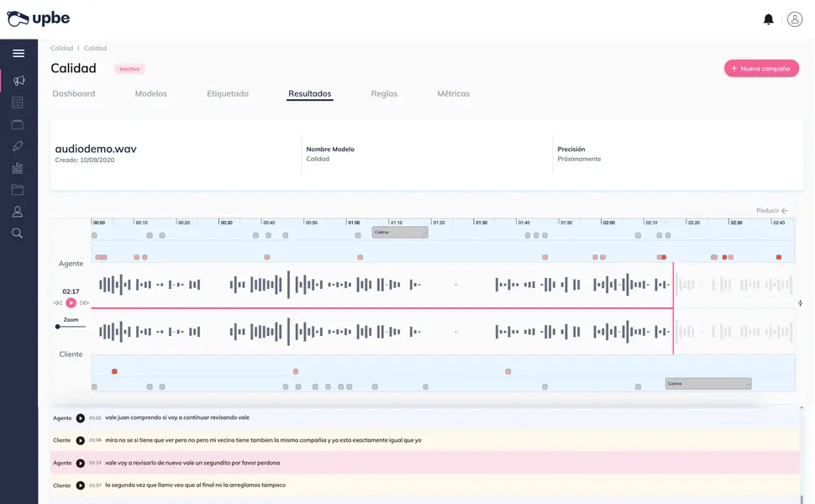Open the bar chart analytics icon in sidebar
Viewport: 815px width, 504px height.
[18, 167]
